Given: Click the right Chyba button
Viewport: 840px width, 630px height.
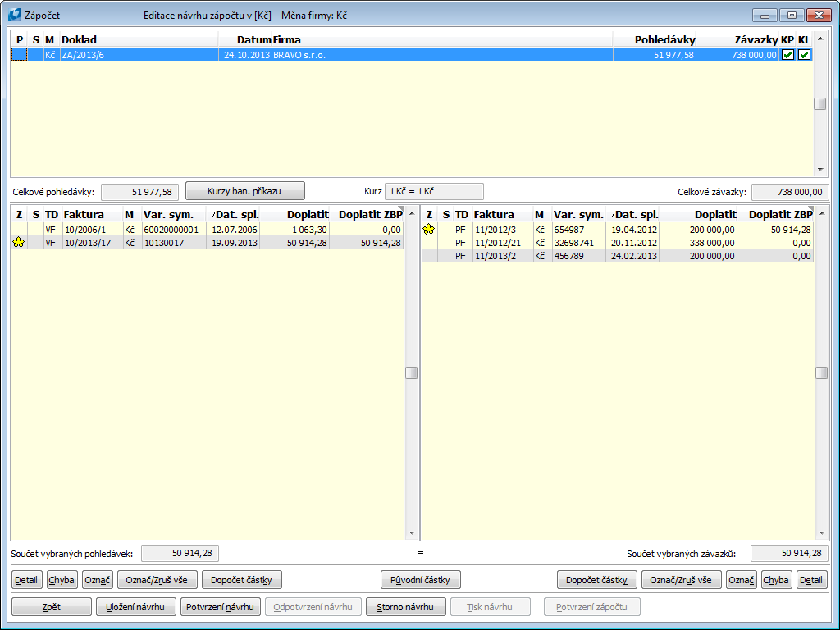Looking at the screenshot, I should point(776,580).
